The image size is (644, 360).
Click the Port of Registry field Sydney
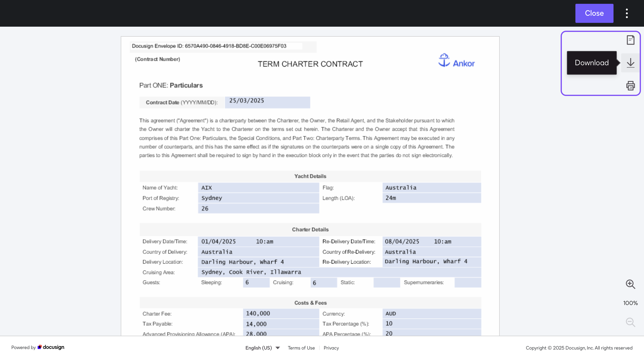[x=258, y=198]
